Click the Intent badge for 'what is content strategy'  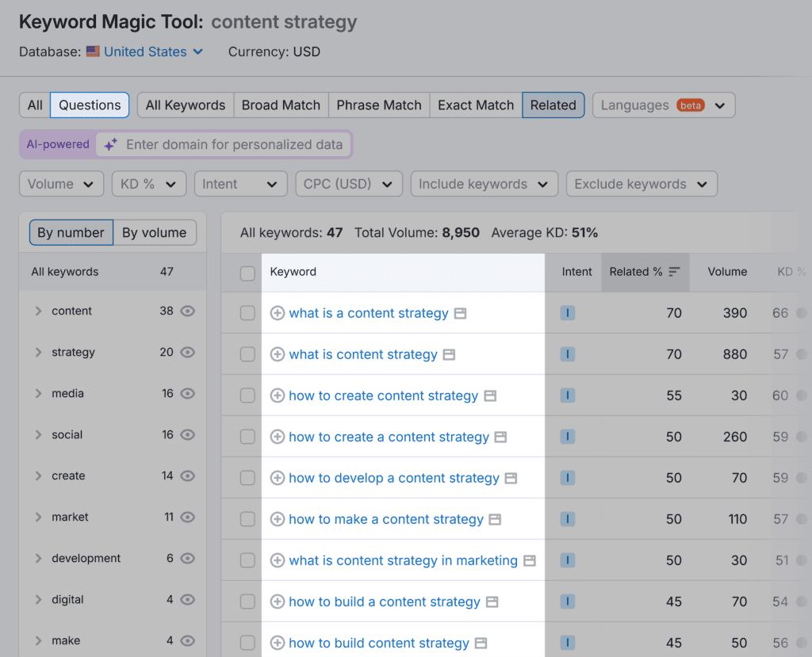[567, 354]
